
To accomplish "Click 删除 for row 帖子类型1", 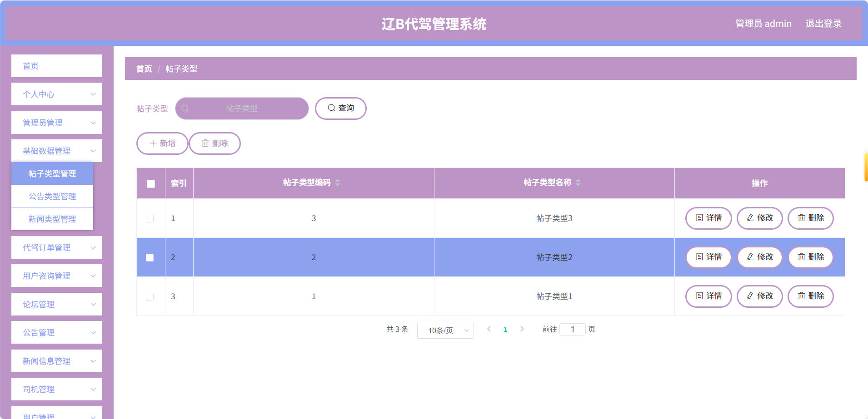I will click(x=811, y=296).
